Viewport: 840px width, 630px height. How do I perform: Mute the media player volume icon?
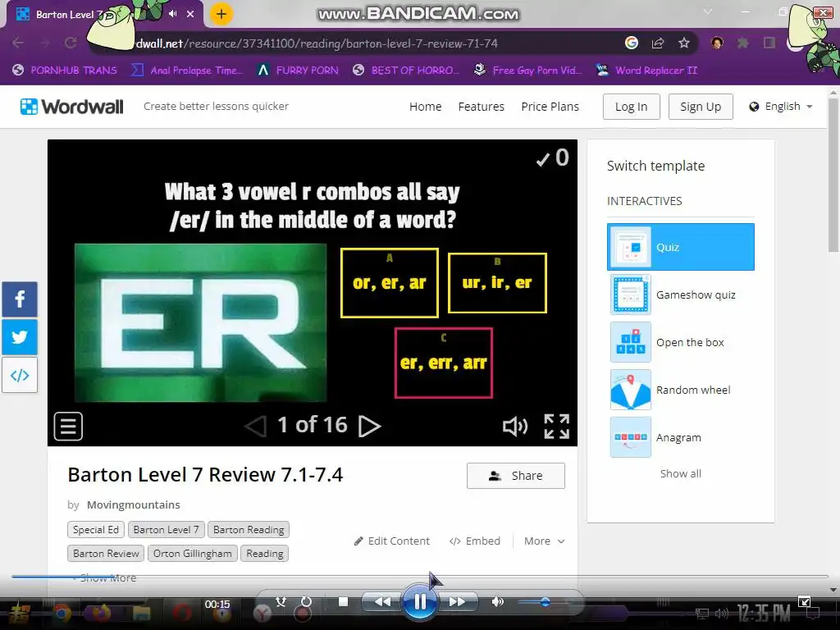coord(497,601)
